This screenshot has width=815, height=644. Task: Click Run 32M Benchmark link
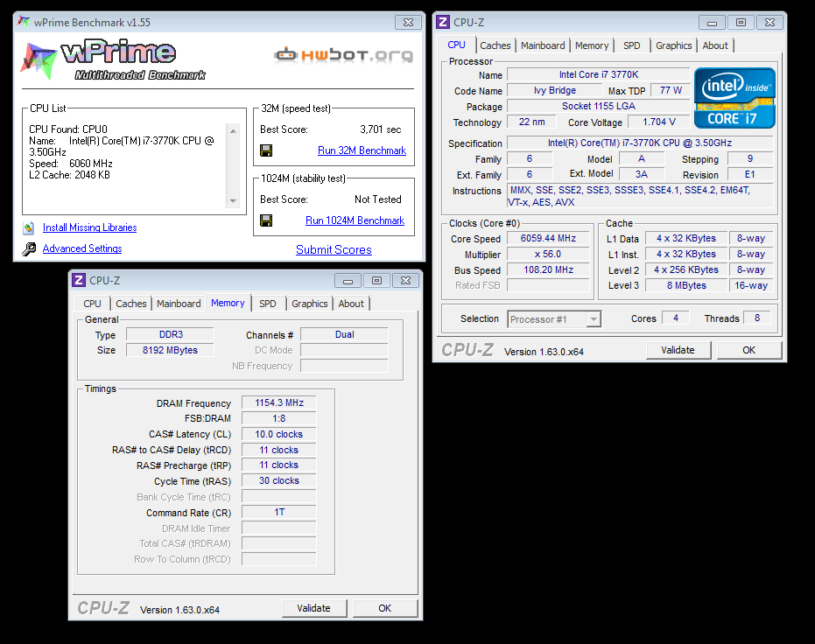point(362,150)
